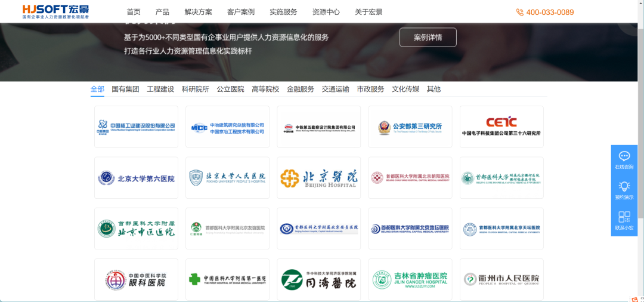
Task: Open the Beijing Hospital 北京医院 card
Action: click(318, 178)
